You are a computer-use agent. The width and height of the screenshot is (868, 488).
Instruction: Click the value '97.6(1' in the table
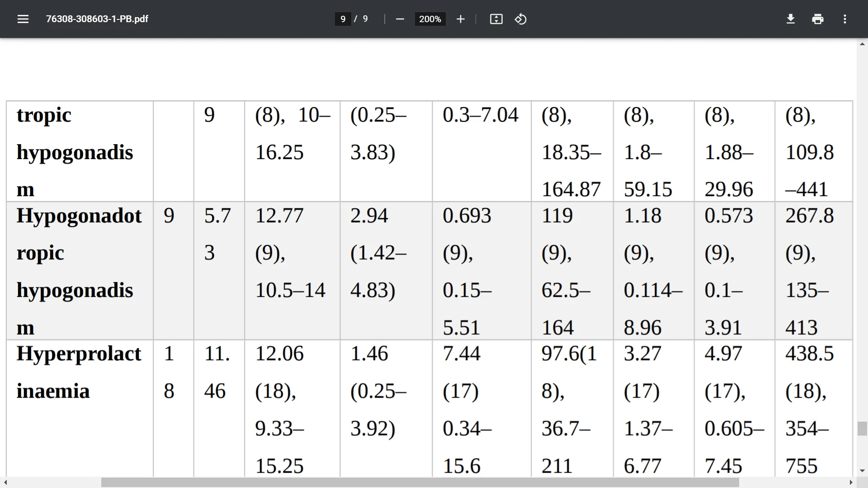click(569, 354)
